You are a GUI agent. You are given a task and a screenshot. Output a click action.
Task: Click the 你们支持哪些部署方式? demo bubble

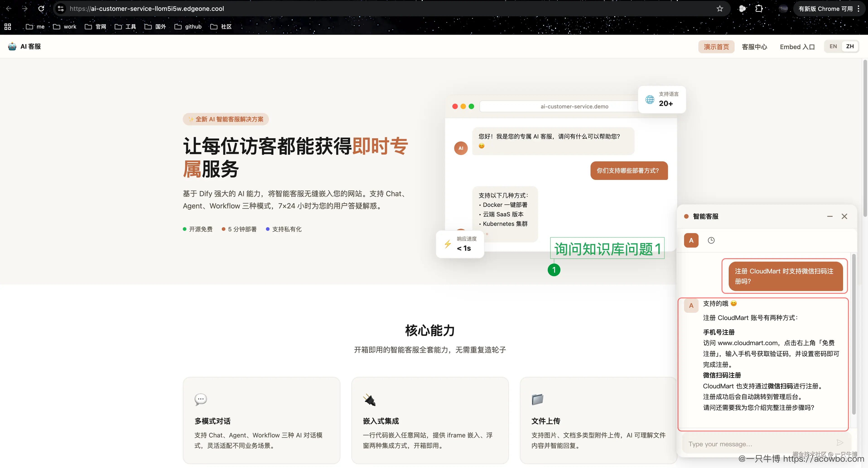click(629, 171)
